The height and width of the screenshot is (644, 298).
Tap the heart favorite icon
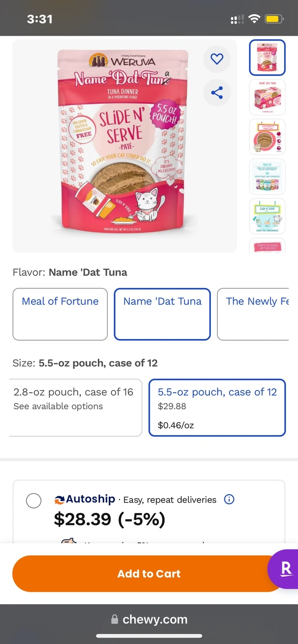(217, 59)
